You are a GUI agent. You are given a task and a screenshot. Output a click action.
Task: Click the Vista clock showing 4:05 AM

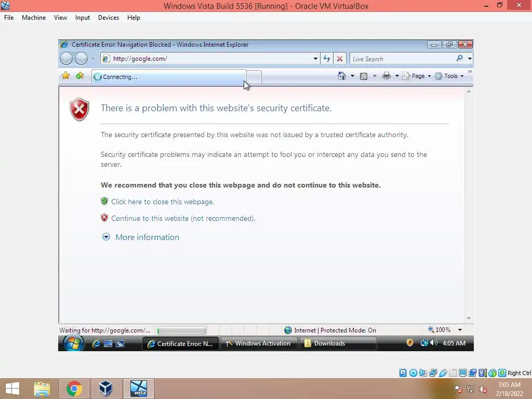[454, 343]
